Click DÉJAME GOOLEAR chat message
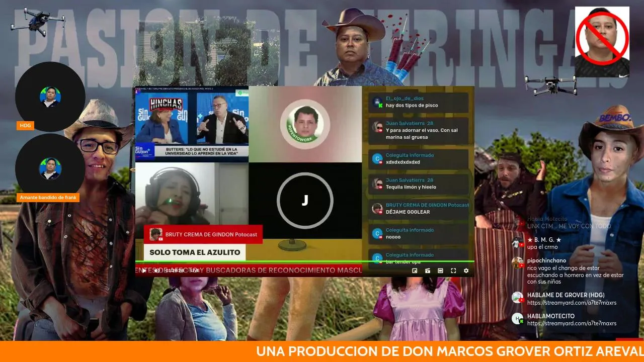This screenshot has height=362, width=644. [x=408, y=212]
